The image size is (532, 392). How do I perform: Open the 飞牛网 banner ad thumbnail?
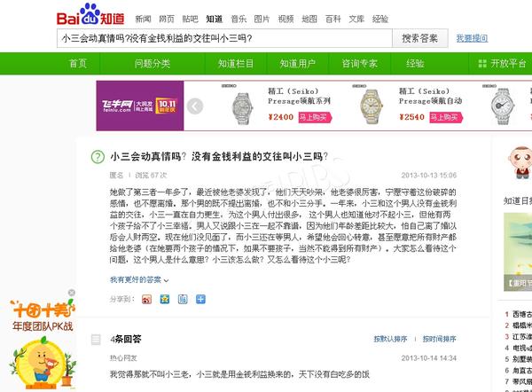140,106
